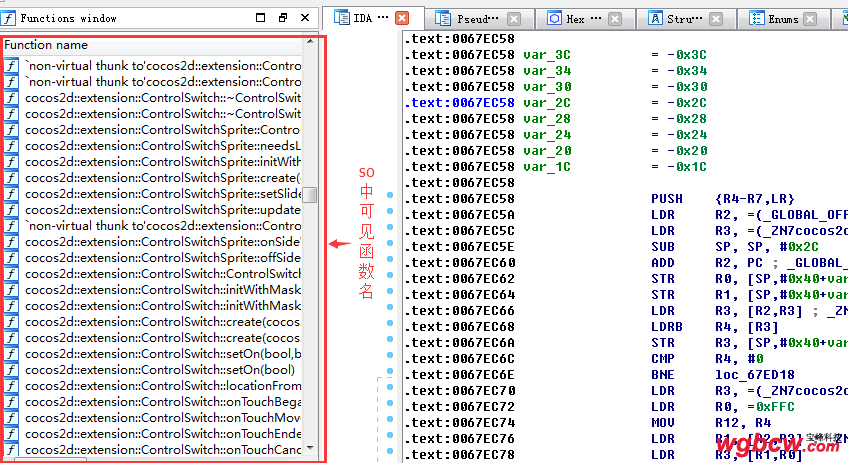Select ControlSwitchSprite::onSide function row
This screenshot has height=463, width=848.
point(152,242)
